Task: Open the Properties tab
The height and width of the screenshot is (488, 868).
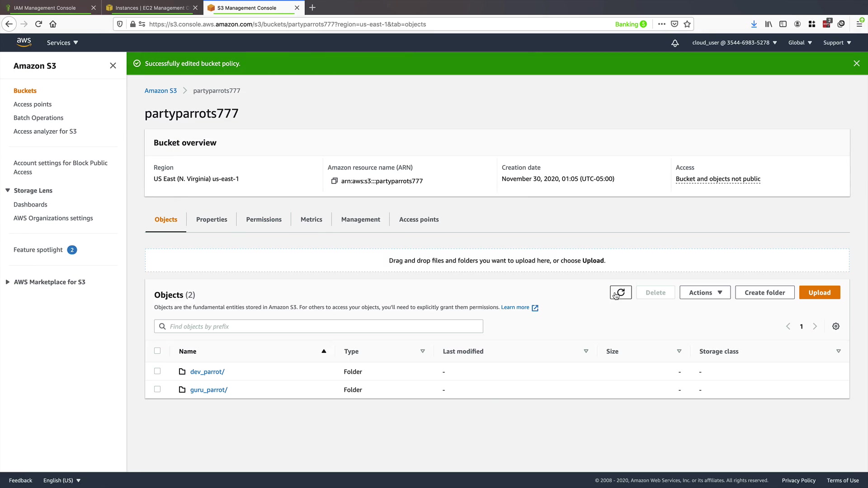Action: coord(212,219)
